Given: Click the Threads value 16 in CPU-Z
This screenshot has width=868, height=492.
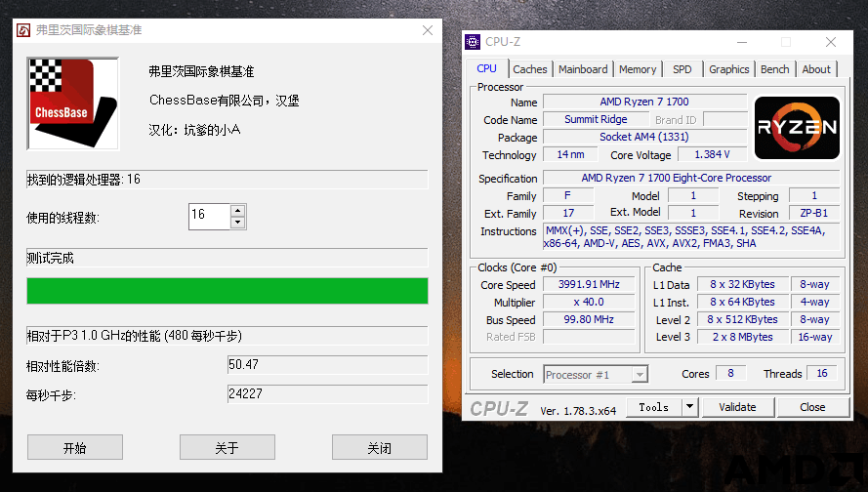Looking at the screenshot, I should (822, 374).
